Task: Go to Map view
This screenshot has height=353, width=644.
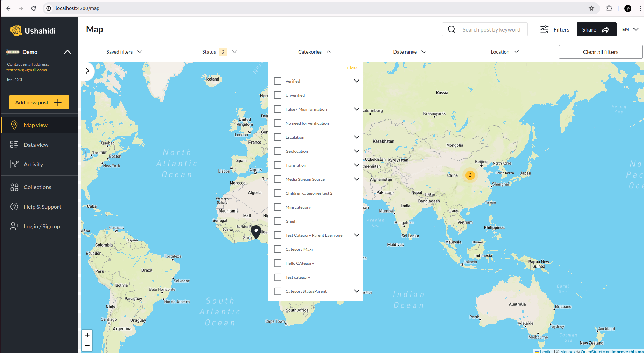Action: coord(39,125)
